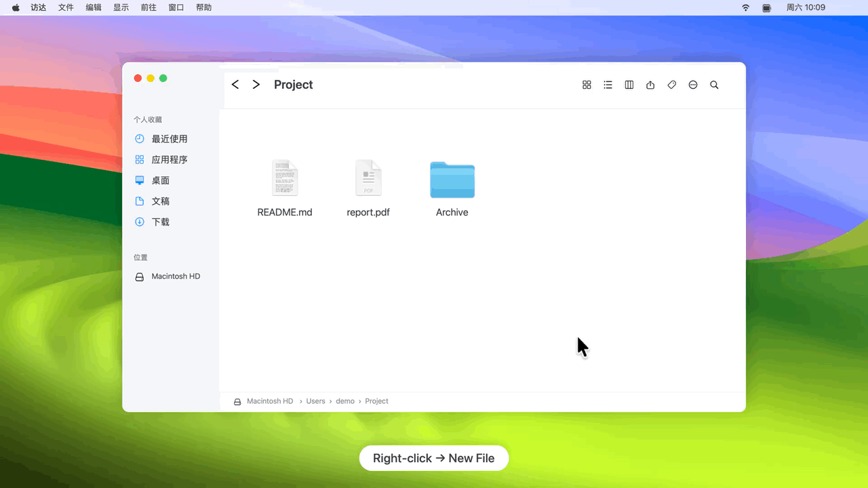This screenshot has height=488, width=868.
Task: Open the 前往 menu
Action: click(x=149, y=7)
